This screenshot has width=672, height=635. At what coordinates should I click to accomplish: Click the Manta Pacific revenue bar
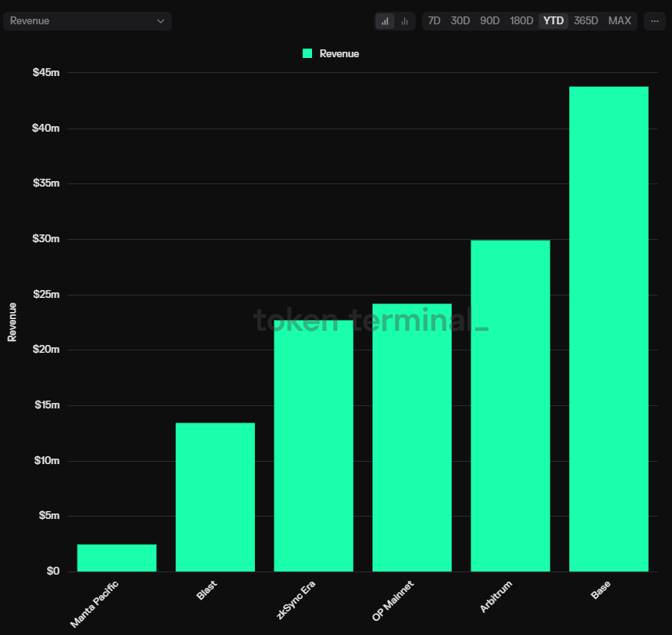[x=117, y=557]
